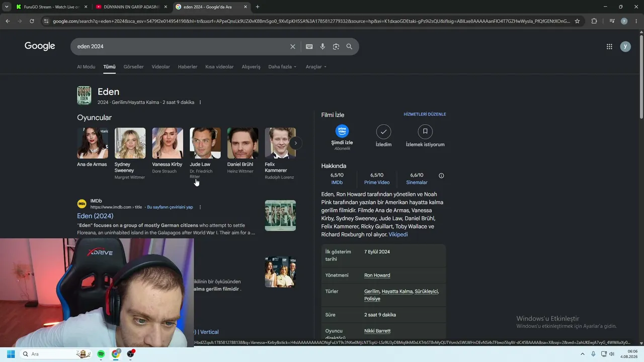
Task: Watch now on Prime Video
Action: click(x=342, y=137)
